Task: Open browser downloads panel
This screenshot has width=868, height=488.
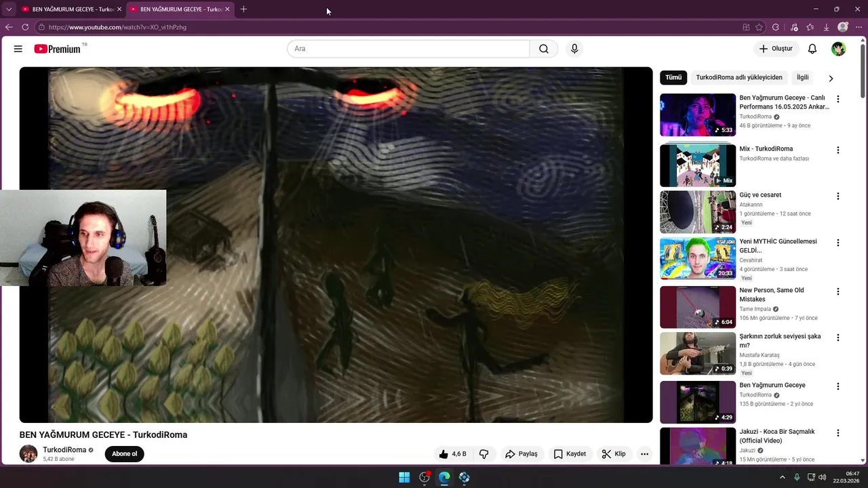Action: tap(826, 27)
